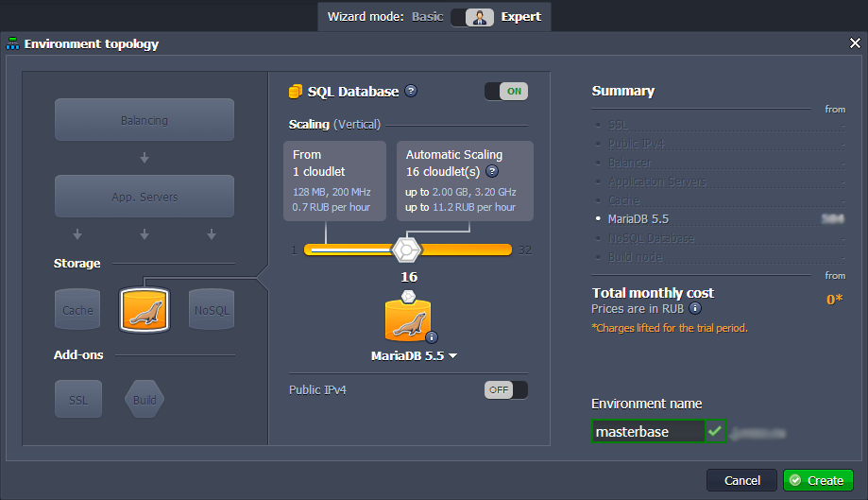
Task: Select Expert wizard mode label
Action: (521, 17)
